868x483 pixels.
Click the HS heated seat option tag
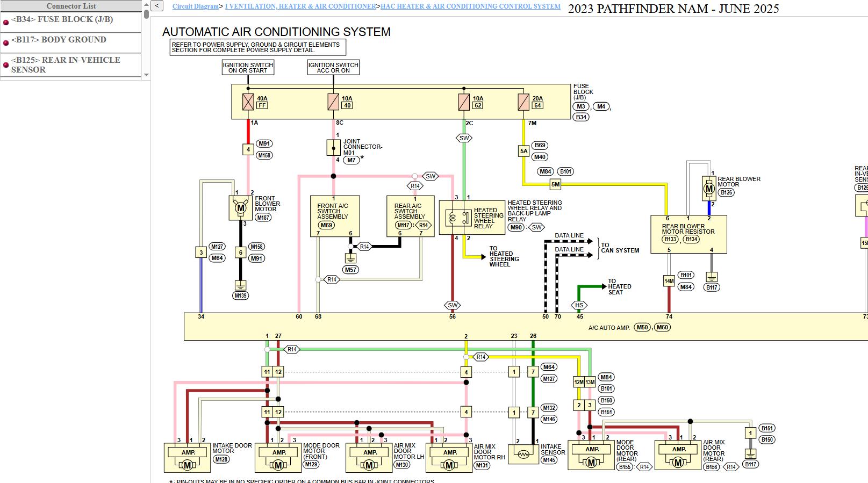coord(579,305)
